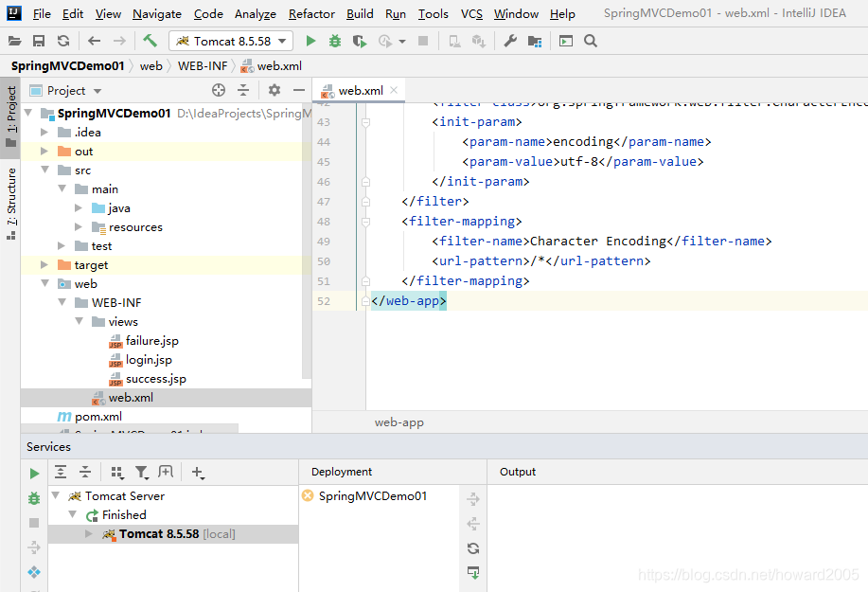Image resolution: width=868 pixels, height=592 pixels.
Task: Start debugging with the bug icon in toolbar
Action: point(335,41)
